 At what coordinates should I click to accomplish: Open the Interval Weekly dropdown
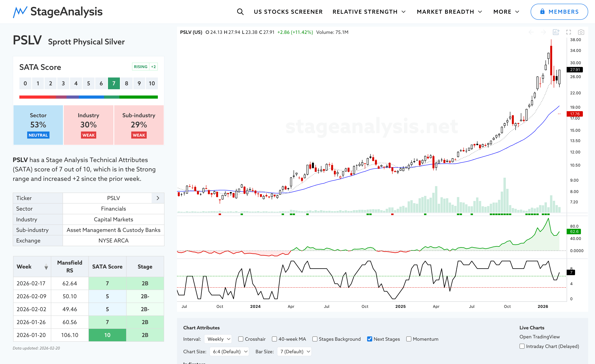[218, 339]
